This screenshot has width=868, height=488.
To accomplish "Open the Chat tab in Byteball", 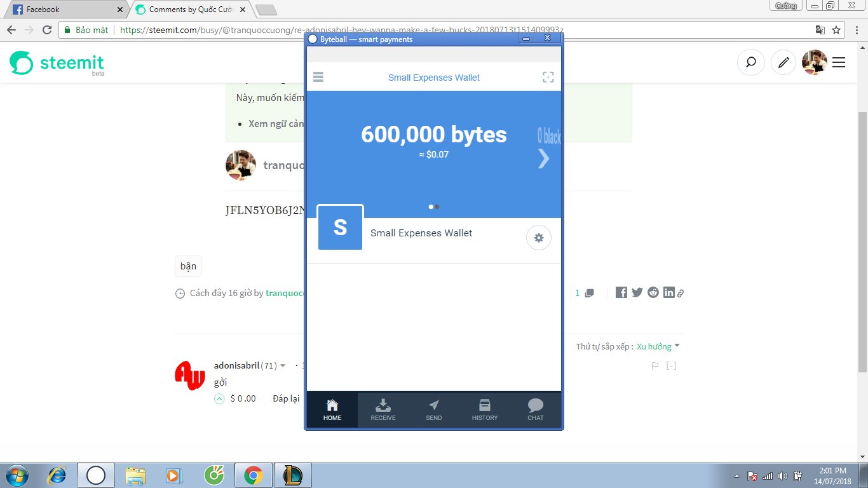I will 536,410.
